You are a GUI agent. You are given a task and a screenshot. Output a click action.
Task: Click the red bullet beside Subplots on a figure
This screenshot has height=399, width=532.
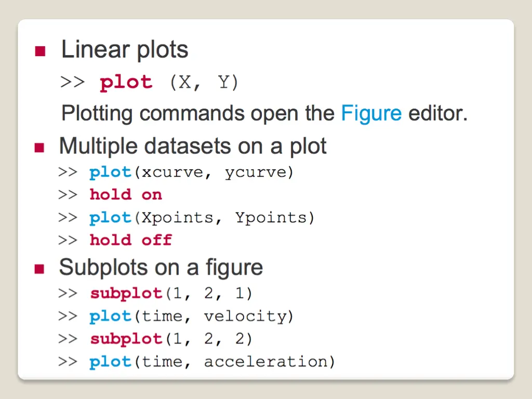[x=39, y=269]
